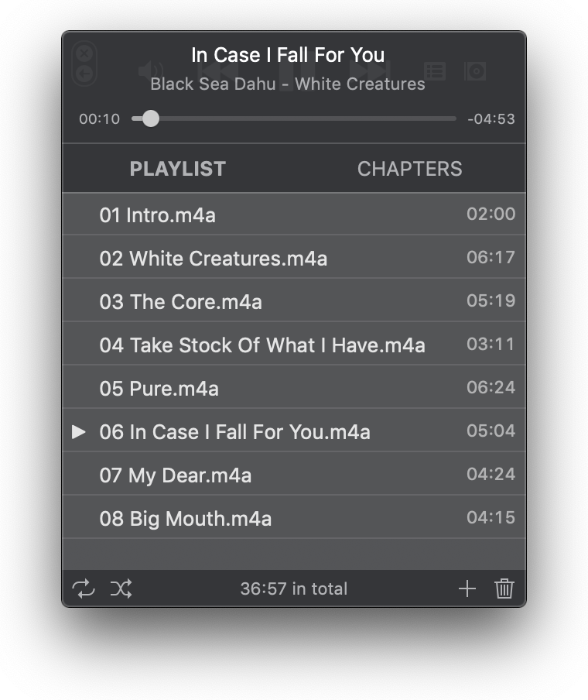Click the plus icon to add files
588x700 pixels.
467,588
